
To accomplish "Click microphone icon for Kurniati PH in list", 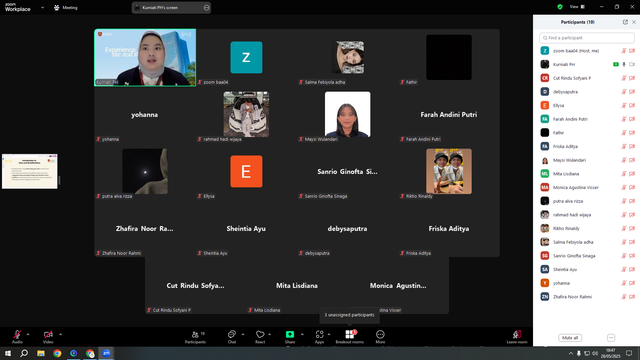I will 624,64.
